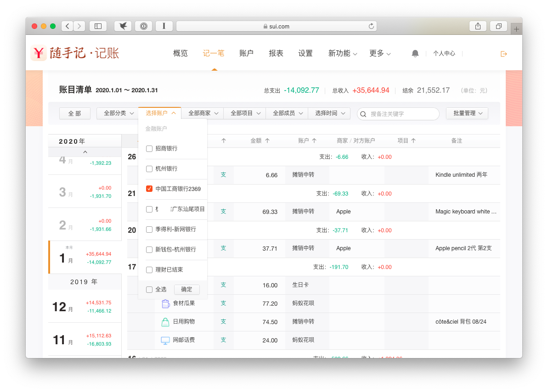Check the 季得利-新网银行 checkbox
Viewport: 548px width, 392px height.
pyautogui.click(x=149, y=229)
